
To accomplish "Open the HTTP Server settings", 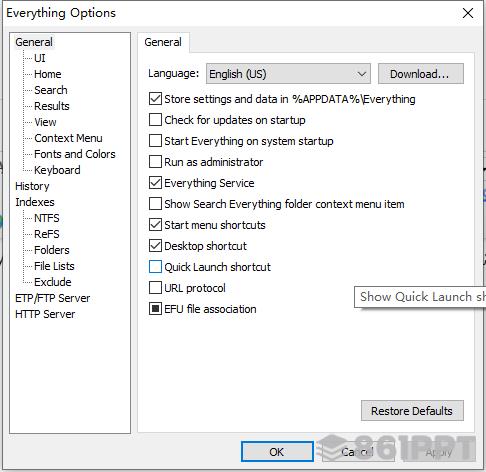I will pos(45,314).
